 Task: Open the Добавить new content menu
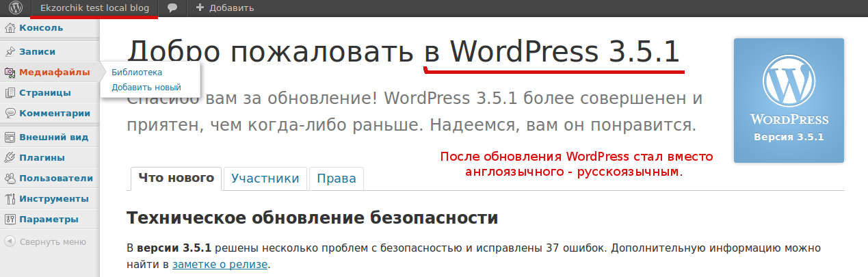[x=225, y=8]
